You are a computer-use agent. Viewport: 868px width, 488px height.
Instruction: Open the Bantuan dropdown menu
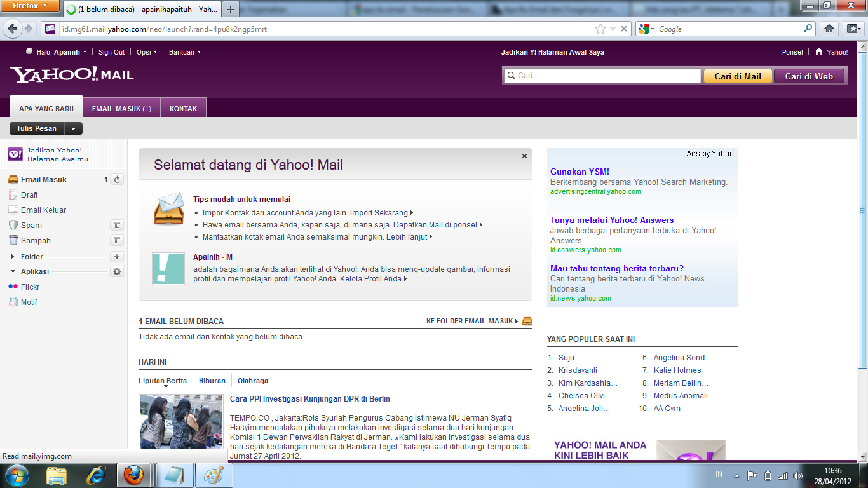coord(185,52)
